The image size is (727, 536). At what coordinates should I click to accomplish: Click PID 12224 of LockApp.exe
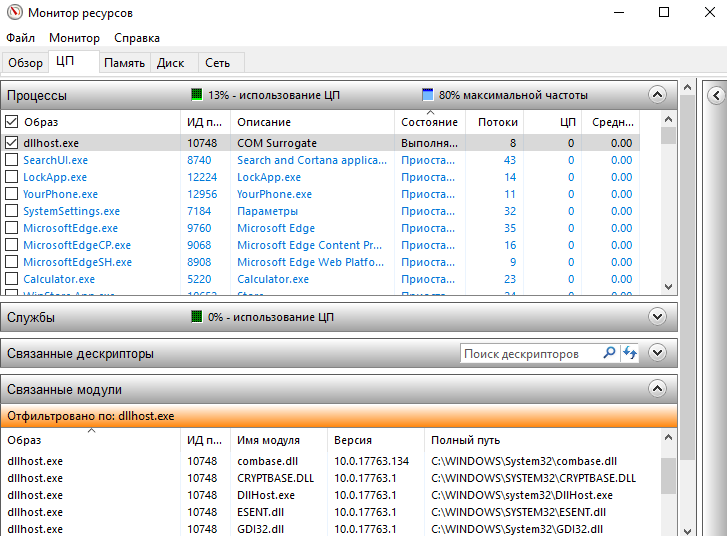[x=202, y=177]
